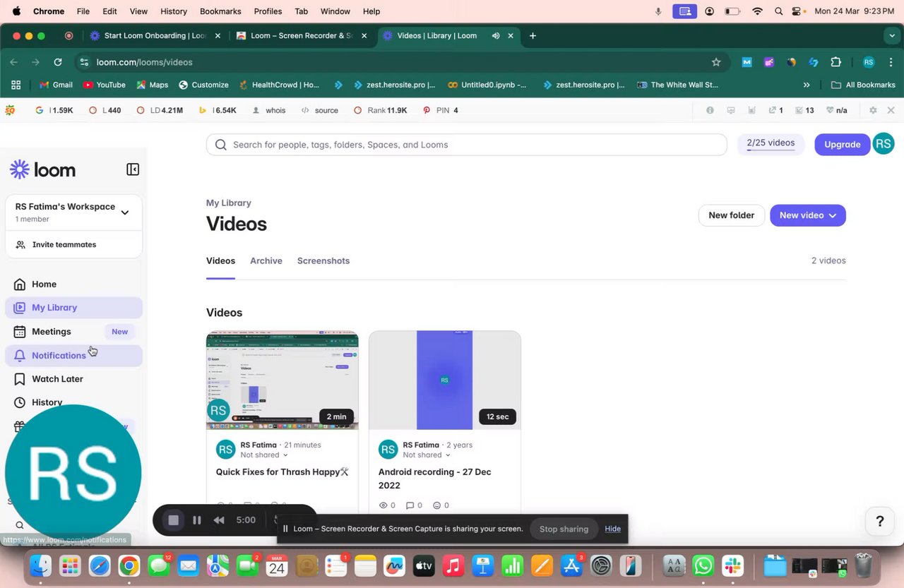The image size is (904, 588).
Task: Open the New video dropdown
Action: click(x=808, y=215)
